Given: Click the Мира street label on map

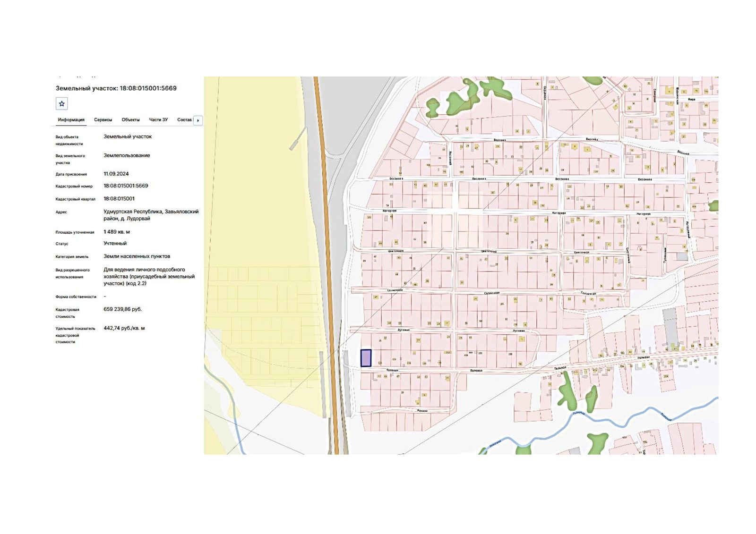Looking at the screenshot, I should click(x=691, y=100).
